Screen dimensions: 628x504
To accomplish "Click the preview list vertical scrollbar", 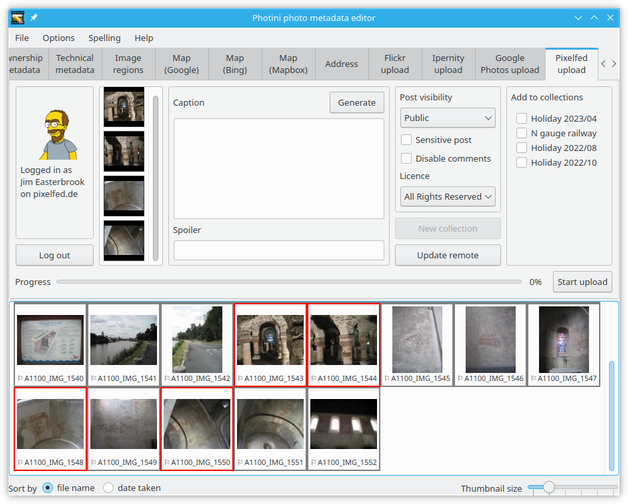I will pos(155,176).
